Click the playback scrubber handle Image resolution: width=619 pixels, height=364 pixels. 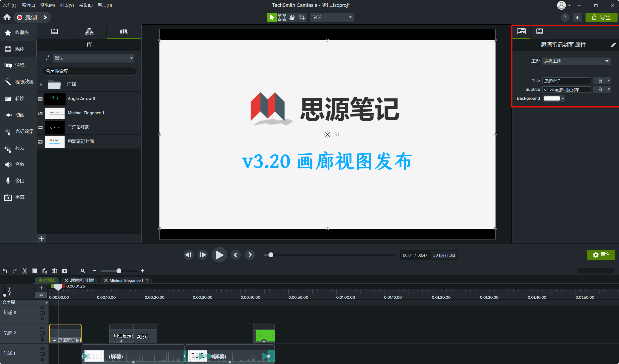click(271, 255)
